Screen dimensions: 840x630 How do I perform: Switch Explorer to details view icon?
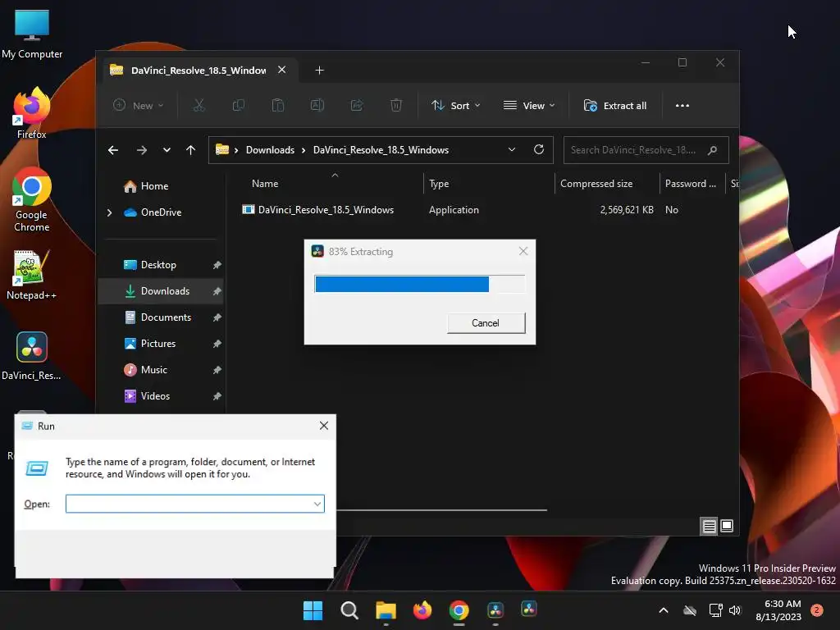[x=709, y=526]
